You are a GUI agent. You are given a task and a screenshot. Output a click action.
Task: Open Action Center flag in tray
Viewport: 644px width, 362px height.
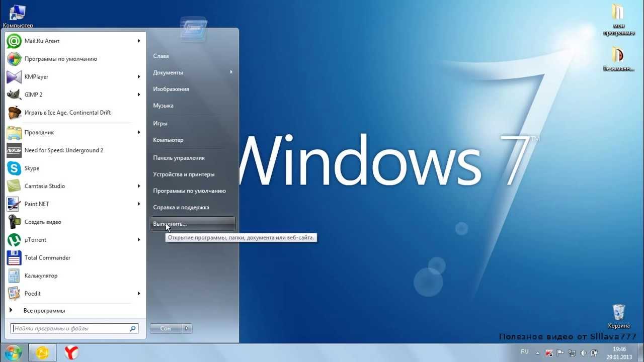[560, 352]
